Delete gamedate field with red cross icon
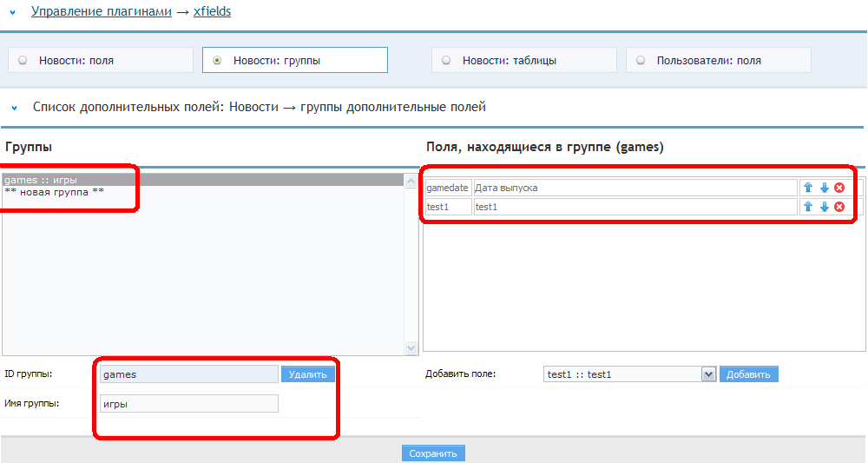This screenshot has height=463, width=868. [x=839, y=188]
